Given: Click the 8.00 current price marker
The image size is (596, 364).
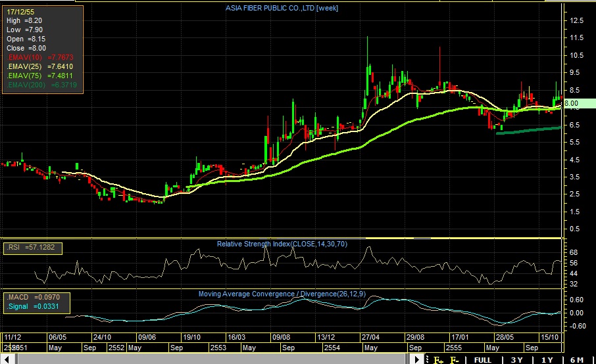Looking at the screenshot, I should pos(580,103).
